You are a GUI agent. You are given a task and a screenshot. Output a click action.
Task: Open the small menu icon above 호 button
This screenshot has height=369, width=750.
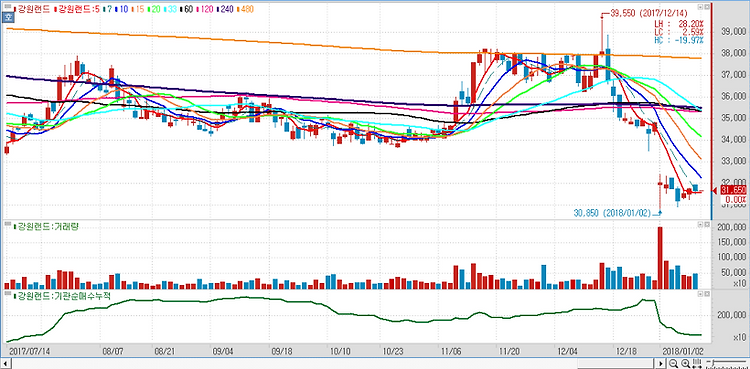pyautogui.click(x=8, y=6)
